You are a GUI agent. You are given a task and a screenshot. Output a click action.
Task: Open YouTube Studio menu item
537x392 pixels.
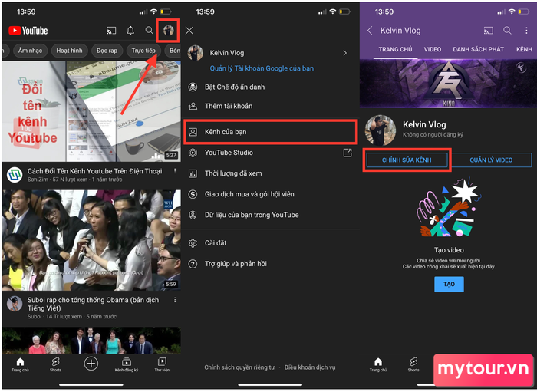pyautogui.click(x=271, y=153)
